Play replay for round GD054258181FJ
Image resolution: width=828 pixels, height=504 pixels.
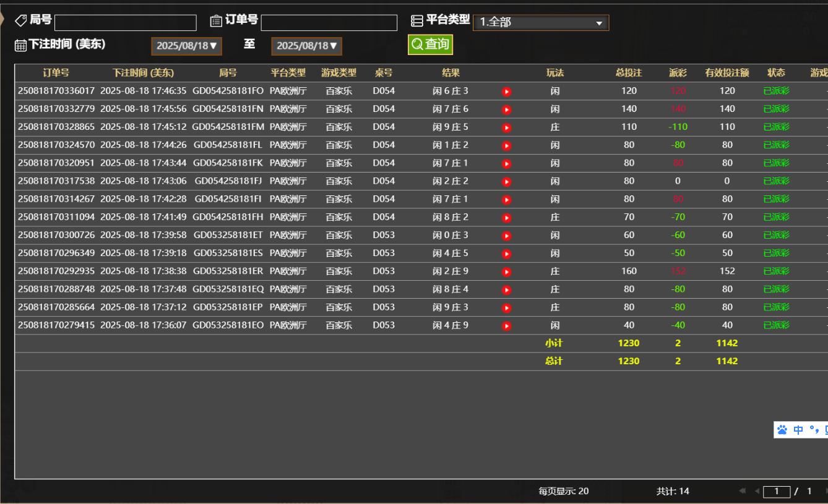tap(506, 181)
